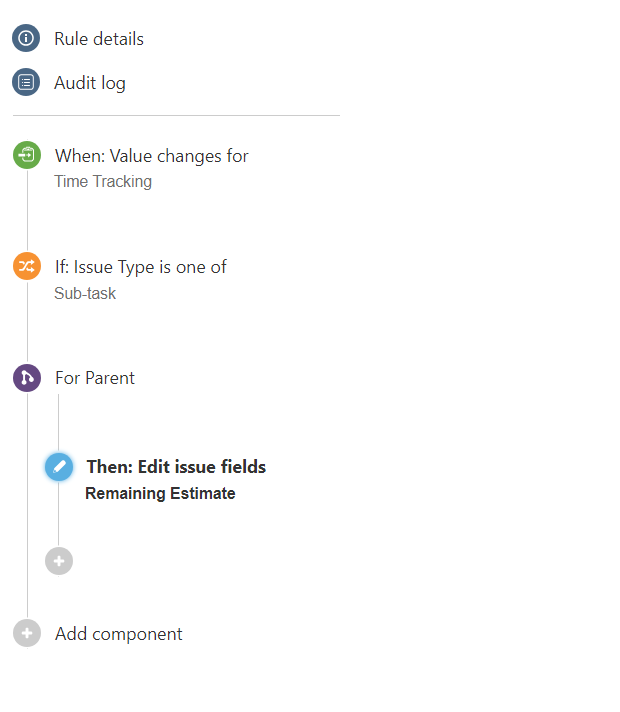
Task: Open the When: Value changes for trigger
Action: click(x=152, y=156)
